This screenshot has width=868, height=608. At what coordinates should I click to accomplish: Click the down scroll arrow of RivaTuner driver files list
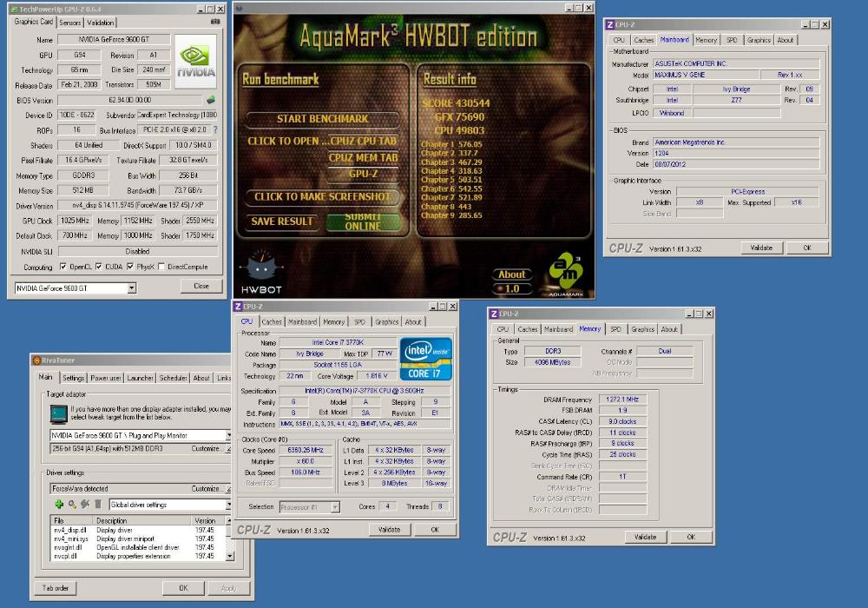pyautogui.click(x=230, y=556)
